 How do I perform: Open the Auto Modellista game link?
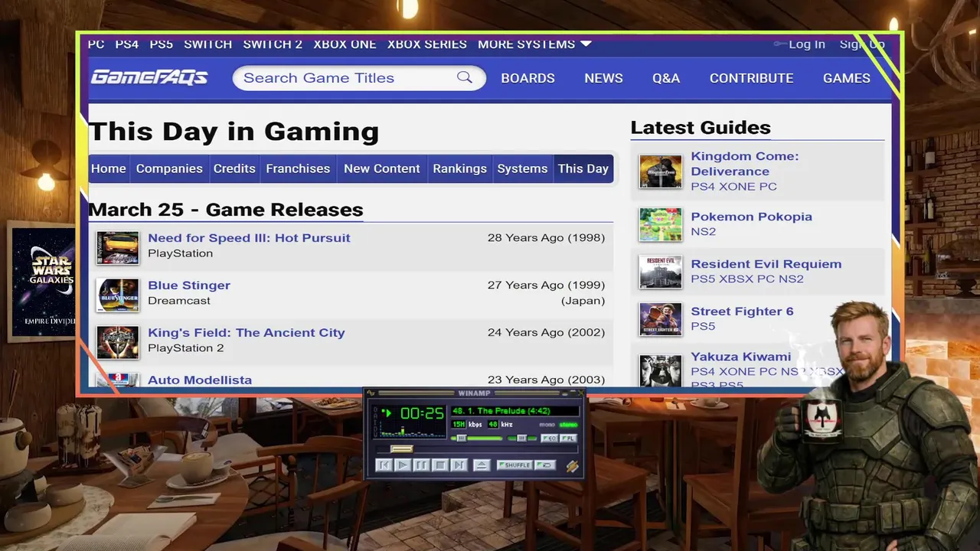pos(200,380)
